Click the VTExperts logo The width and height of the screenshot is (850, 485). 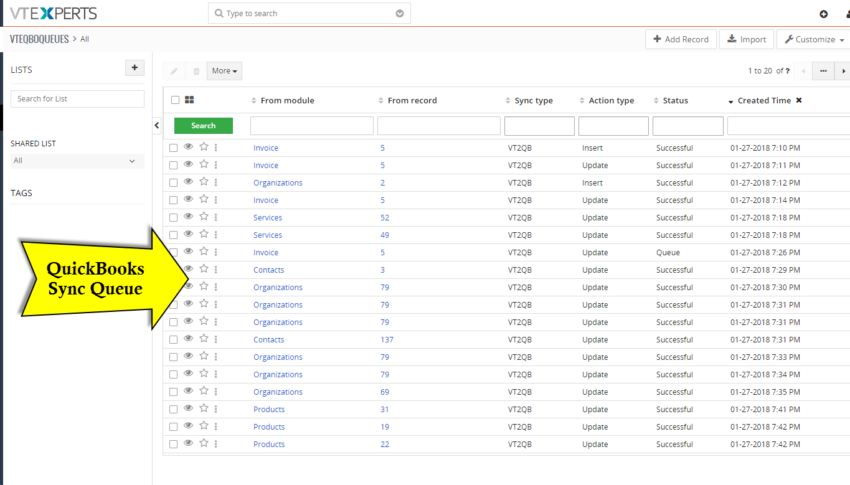[x=53, y=14]
